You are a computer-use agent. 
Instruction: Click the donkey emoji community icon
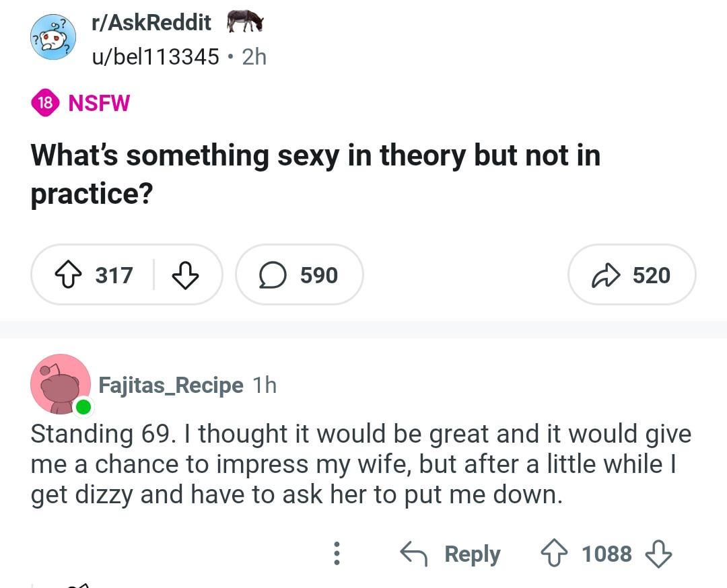coord(245,22)
